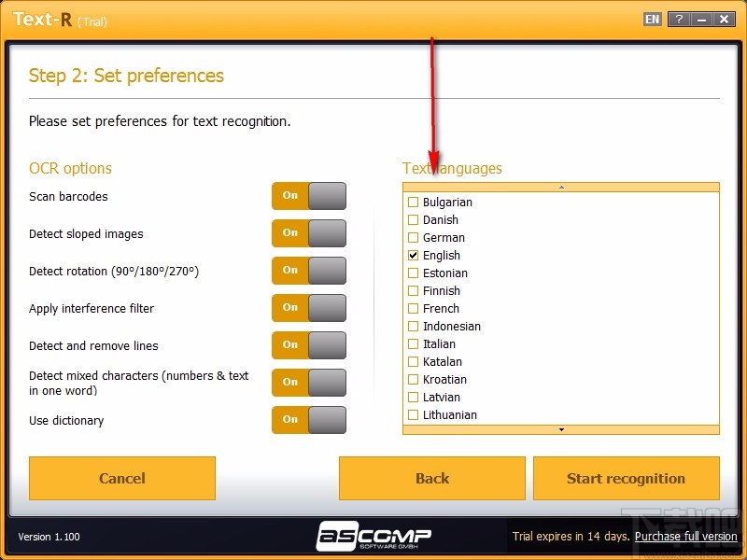Click the Version 1.100 text

coord(49,537)
